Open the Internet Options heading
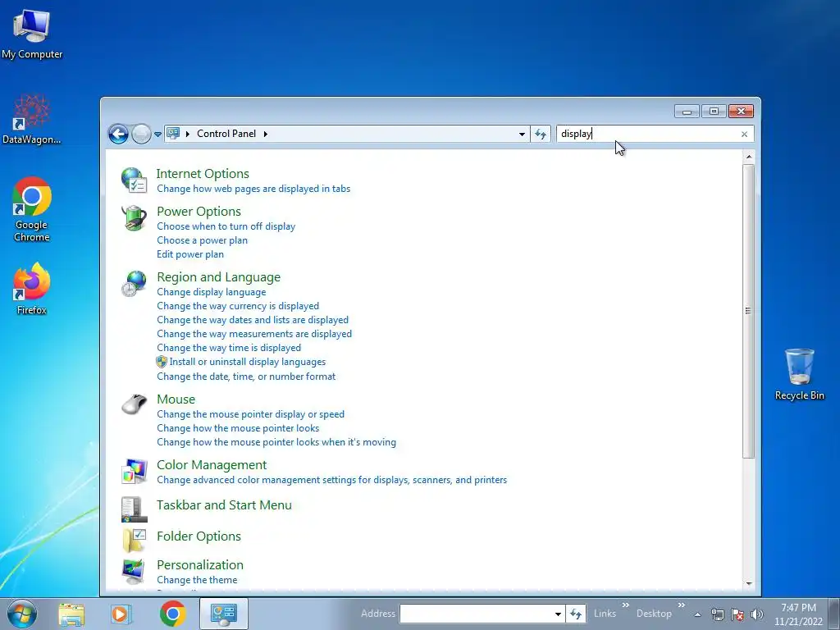The image size is (840, 630). (203, 174)
